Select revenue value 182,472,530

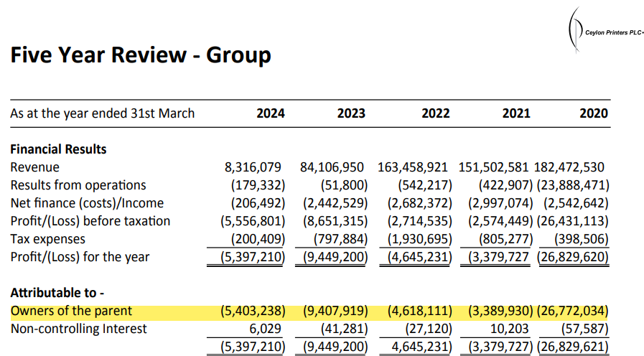point(569,167)
